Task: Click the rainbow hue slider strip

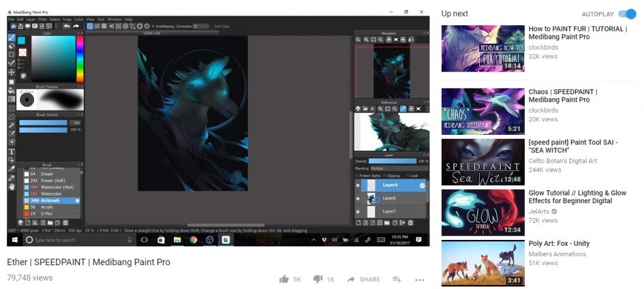Action: tap(80, 59)
